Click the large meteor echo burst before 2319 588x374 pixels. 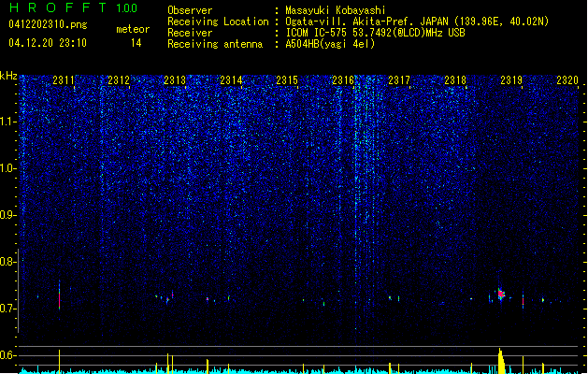pos(501,294)
